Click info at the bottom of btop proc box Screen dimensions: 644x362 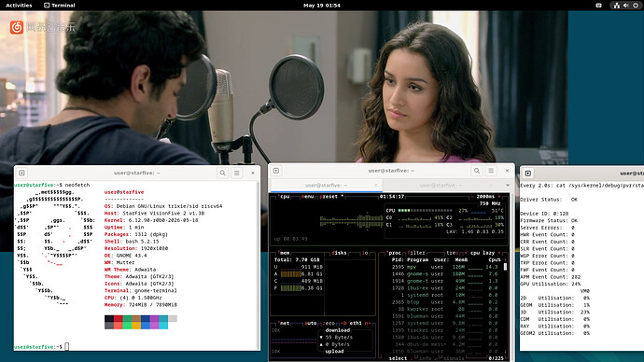pos(425,358)
